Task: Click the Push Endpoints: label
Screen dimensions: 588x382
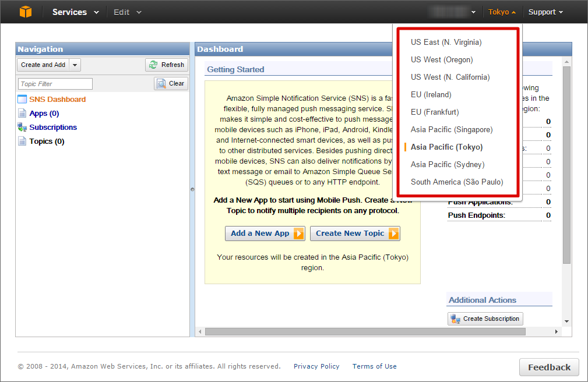Action: (x=476, y=215)
